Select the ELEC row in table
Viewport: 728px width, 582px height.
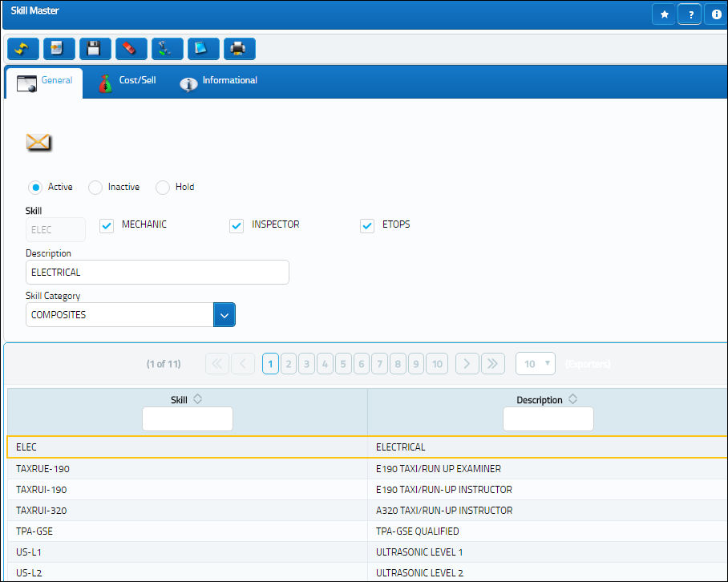pos(367,447)
